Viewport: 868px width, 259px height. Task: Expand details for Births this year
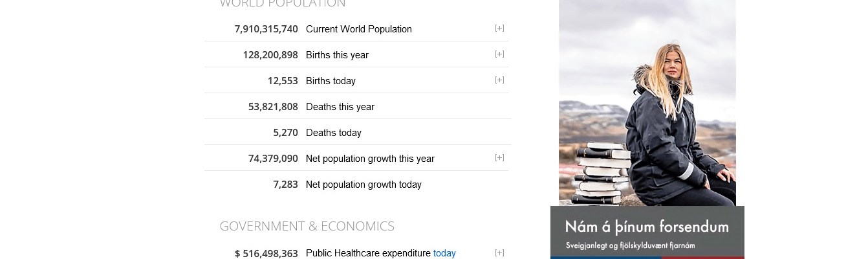point(499,54)
